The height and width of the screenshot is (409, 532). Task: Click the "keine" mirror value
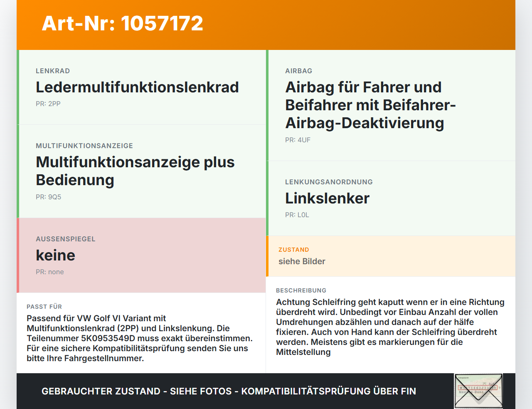pos(56,255)
